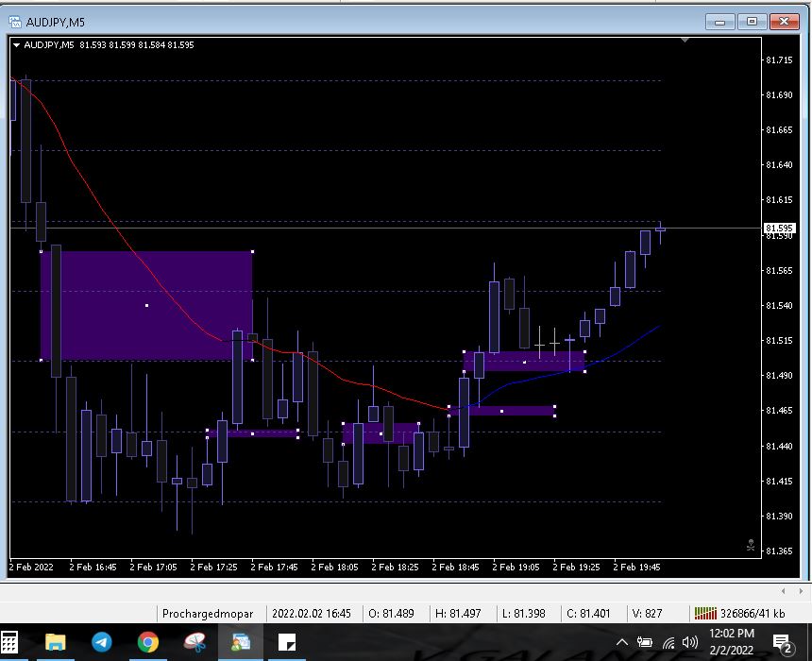Click the 81.715 price scale label
Viewport: 812px width, 661px height.
tap(779, 60)
